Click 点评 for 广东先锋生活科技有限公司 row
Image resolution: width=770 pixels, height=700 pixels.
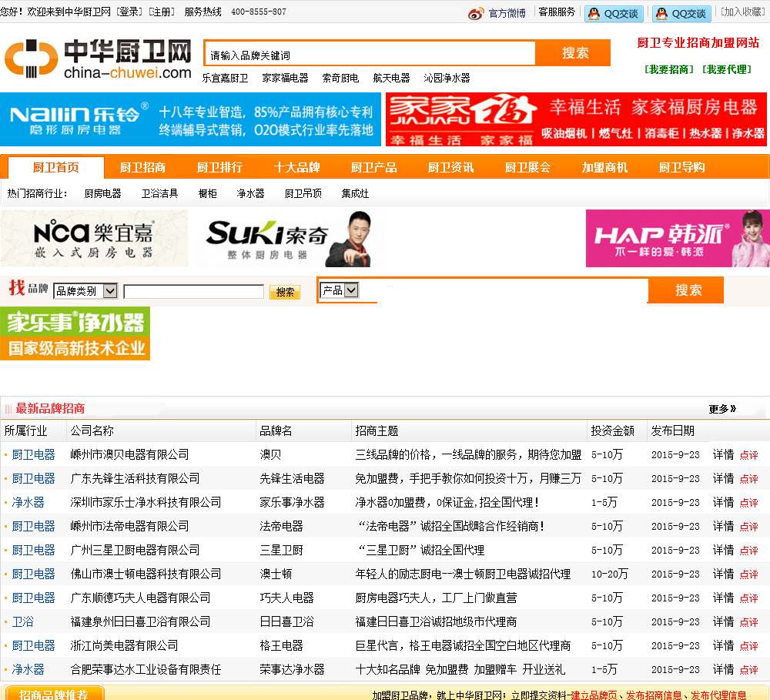point(749,479)
